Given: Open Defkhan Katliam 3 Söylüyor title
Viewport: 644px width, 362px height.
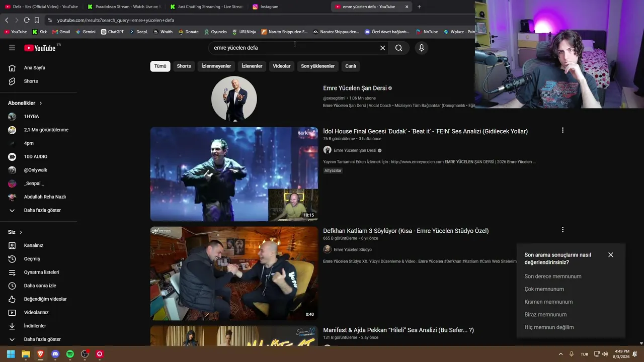Looking at the screenshot, I should [x=406, y=231].
